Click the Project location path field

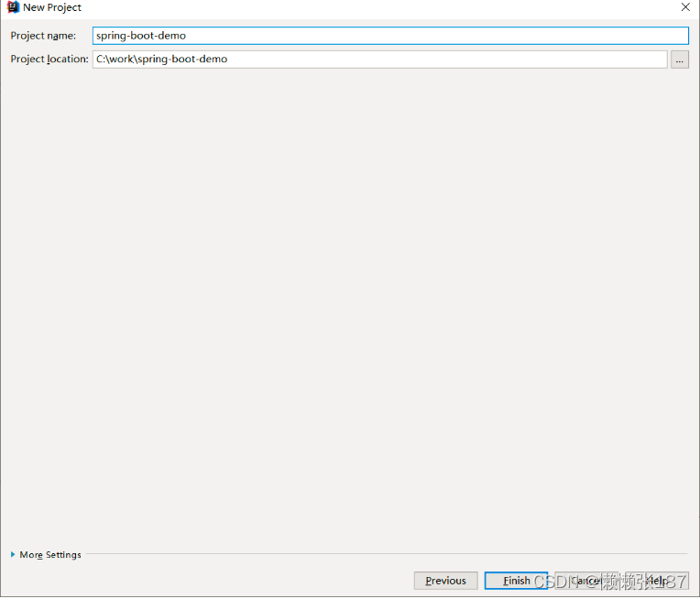click(380, 60)
